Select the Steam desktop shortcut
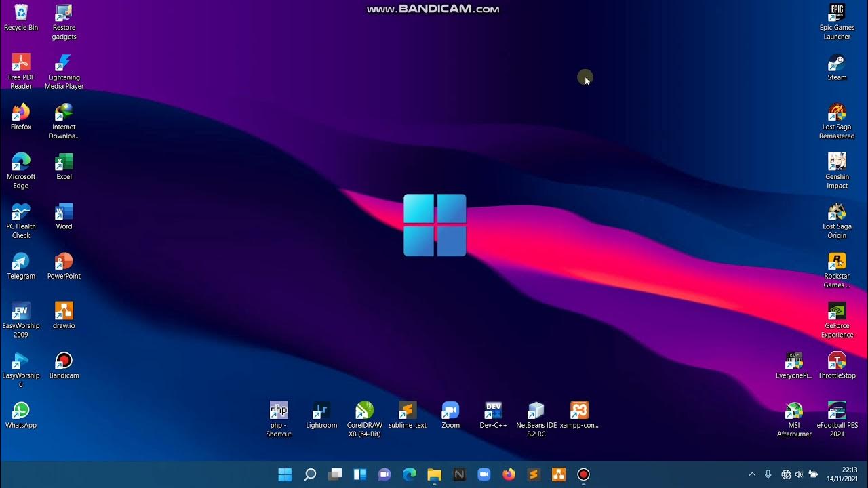 coord(837,68)
